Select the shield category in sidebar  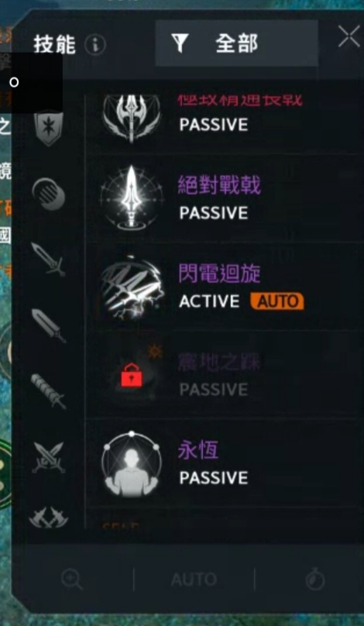click(x=48, y=129)
